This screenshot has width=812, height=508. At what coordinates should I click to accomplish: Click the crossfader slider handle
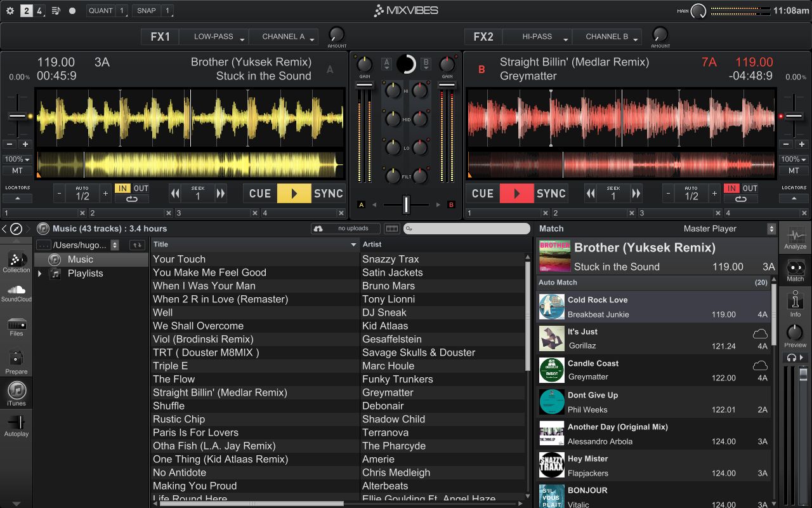click(407, 204)
